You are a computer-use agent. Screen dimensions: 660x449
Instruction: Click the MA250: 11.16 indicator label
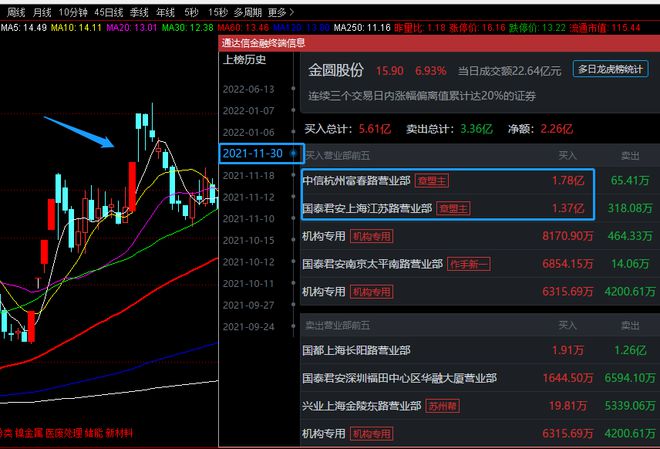[x=362, y=28]
